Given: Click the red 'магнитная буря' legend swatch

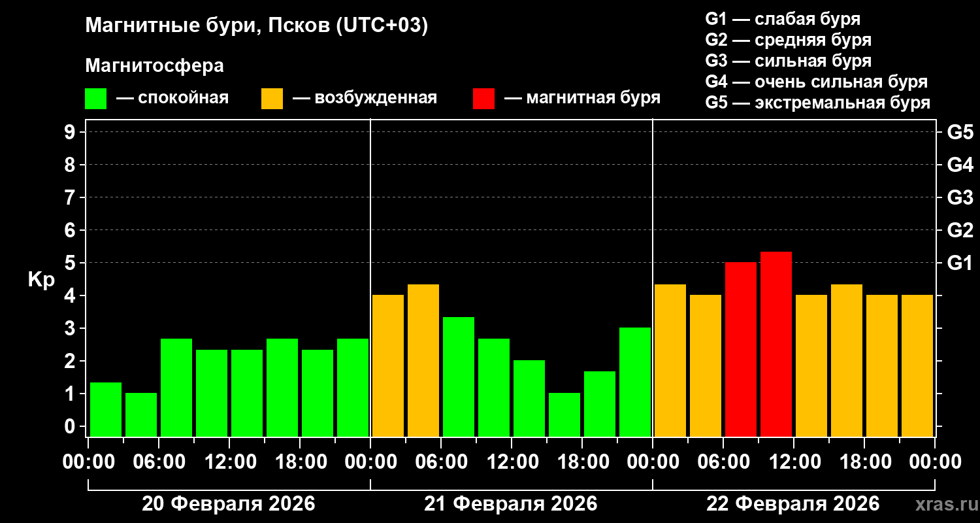Looking at the screenshot, I should (483, 99).
